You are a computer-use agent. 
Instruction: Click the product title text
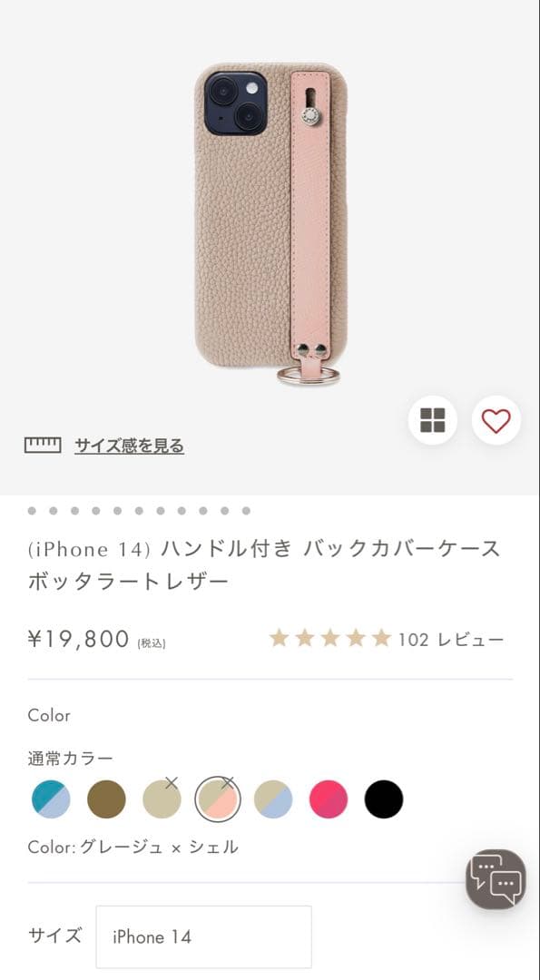tap(264, 565)
